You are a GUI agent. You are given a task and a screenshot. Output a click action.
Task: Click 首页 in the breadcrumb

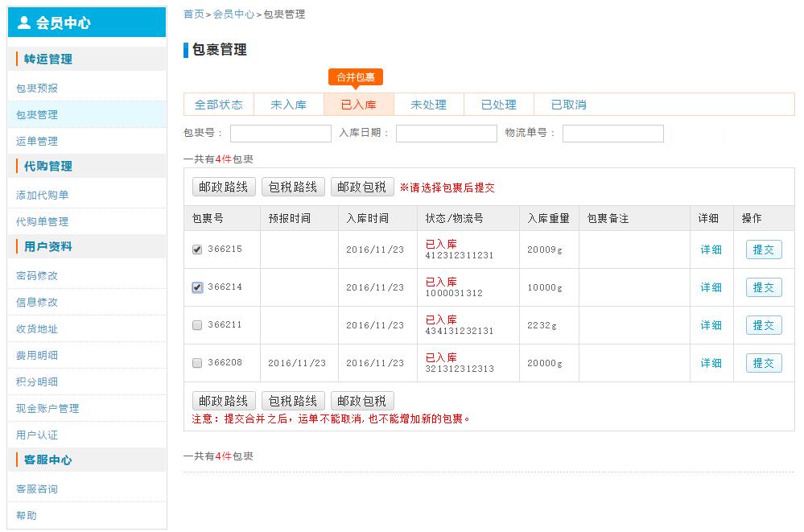point(193,14)
